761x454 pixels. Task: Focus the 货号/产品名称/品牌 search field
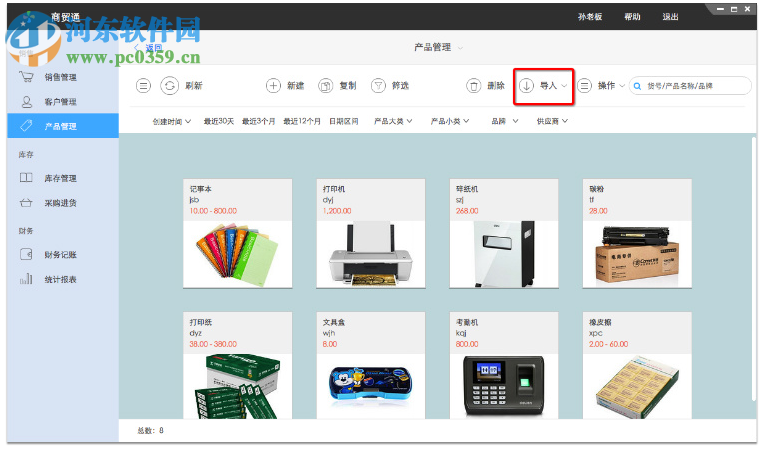[x=690, y=86]
